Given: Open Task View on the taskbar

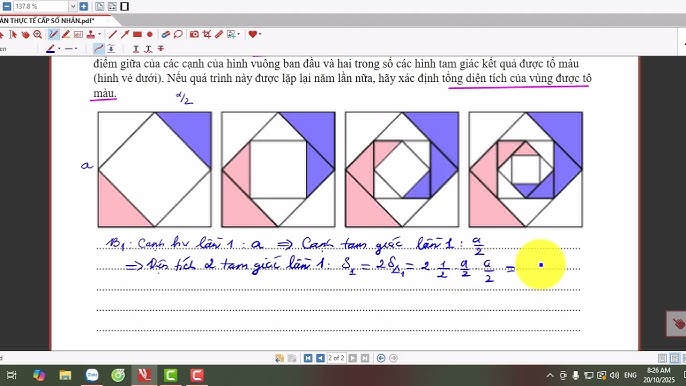Looking at the screenshot, I should 12,375.
